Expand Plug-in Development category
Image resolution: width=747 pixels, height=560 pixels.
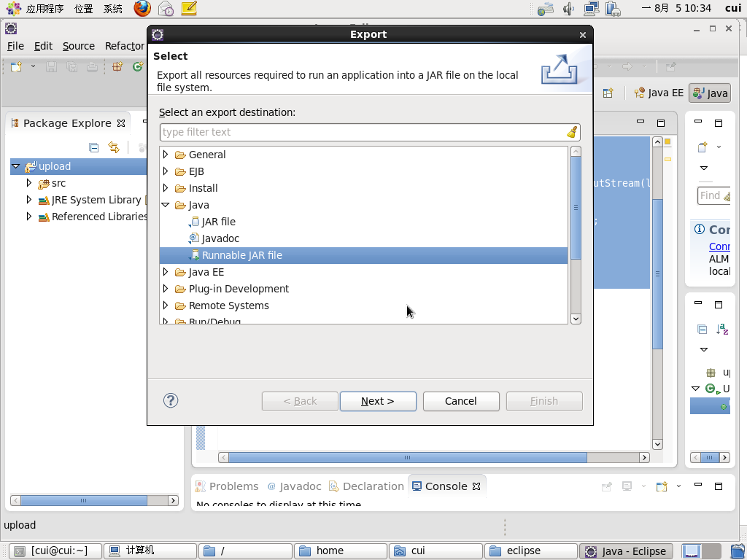(166, 289)
